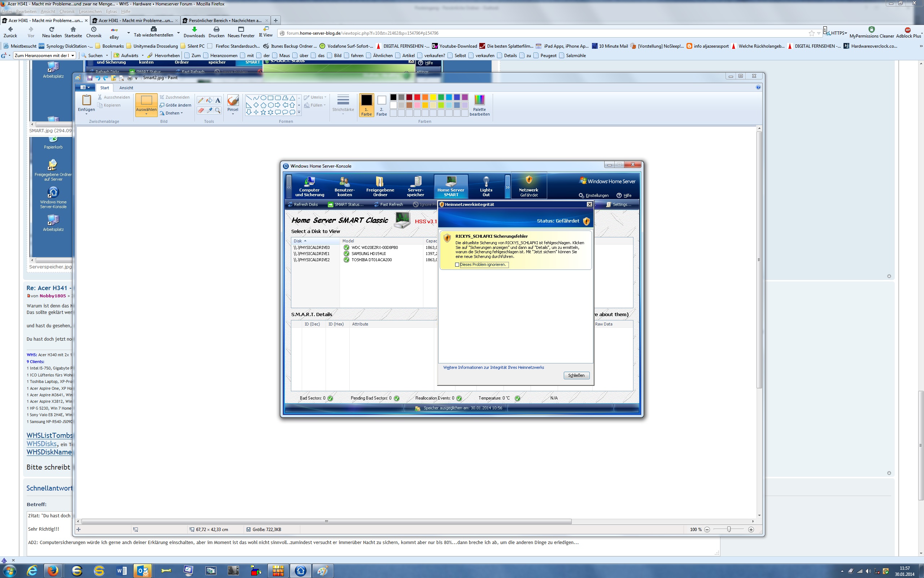Select the Magnifier tool in Paint
924x578 pixels.
[x=218, y=111]
